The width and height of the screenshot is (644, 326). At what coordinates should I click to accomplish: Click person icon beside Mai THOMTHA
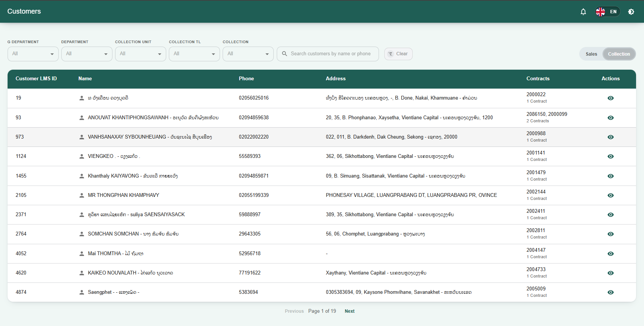[x=82, y=254]
